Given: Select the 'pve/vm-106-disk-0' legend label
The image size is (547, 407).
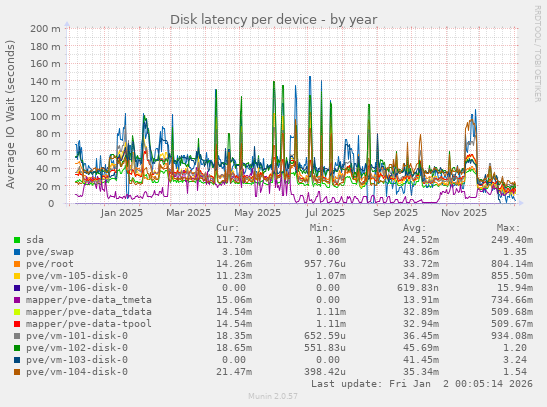Looking at the screenshot, I should [x=77, y=288].
